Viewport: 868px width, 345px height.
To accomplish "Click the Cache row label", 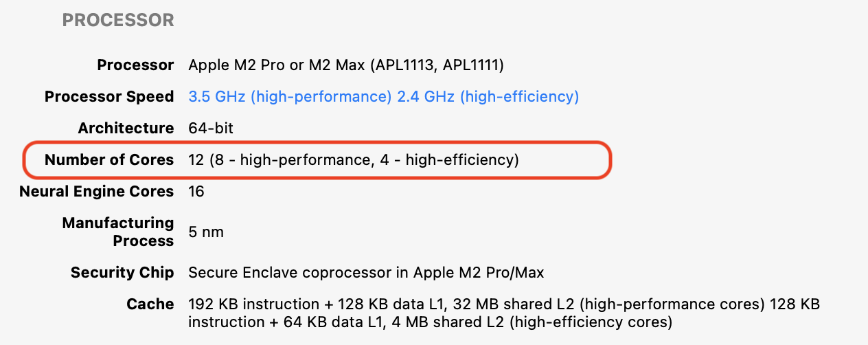I will (150, 304).
